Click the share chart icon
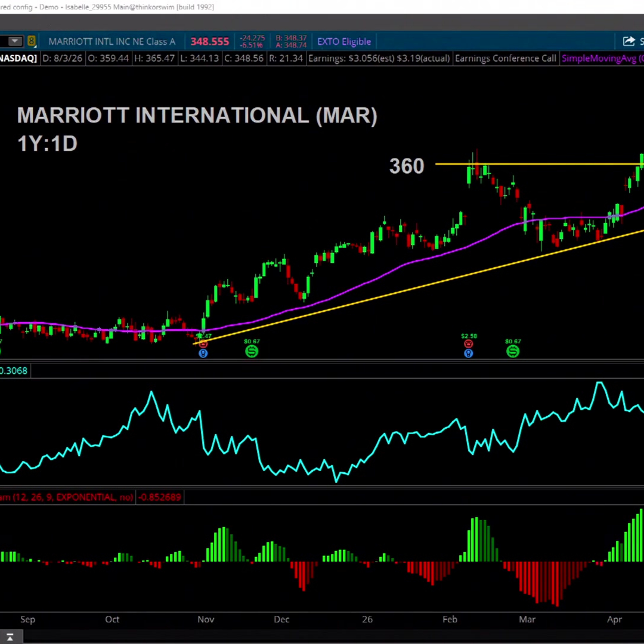The height and width of the screenshot is (644, 644). (629, 41)
